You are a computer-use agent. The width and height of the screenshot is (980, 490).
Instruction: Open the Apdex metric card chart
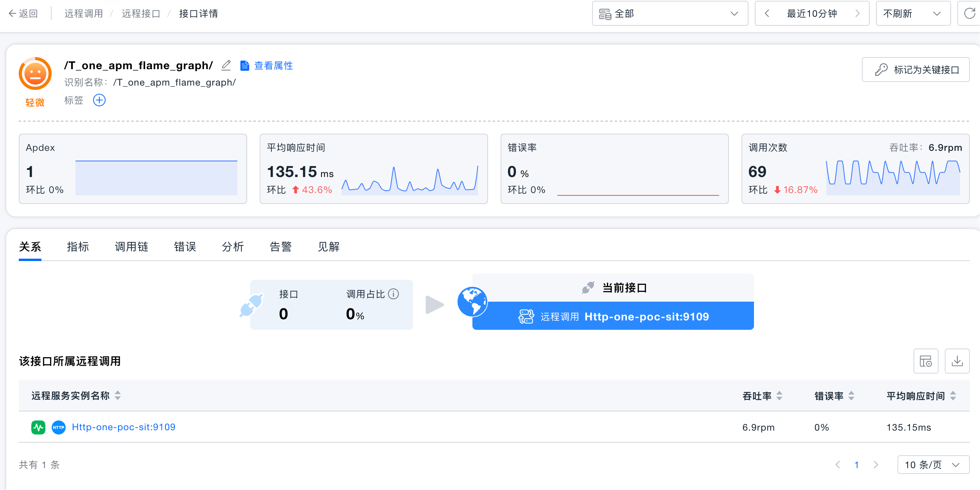(x=156, y=178)
